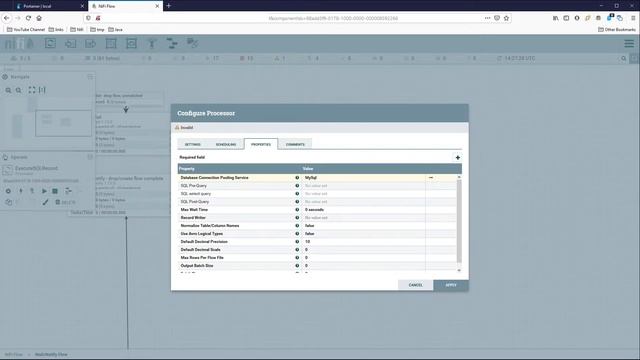Bookmark this page with the star icon

pyautogui.click(x=507, y=18)
